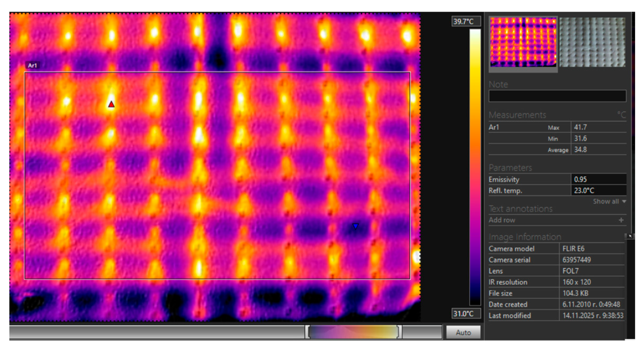The width and height of the screenshot is (644, 351).
Task: Select the Ar1 area label tag
Action: click(x=32, y=65)
